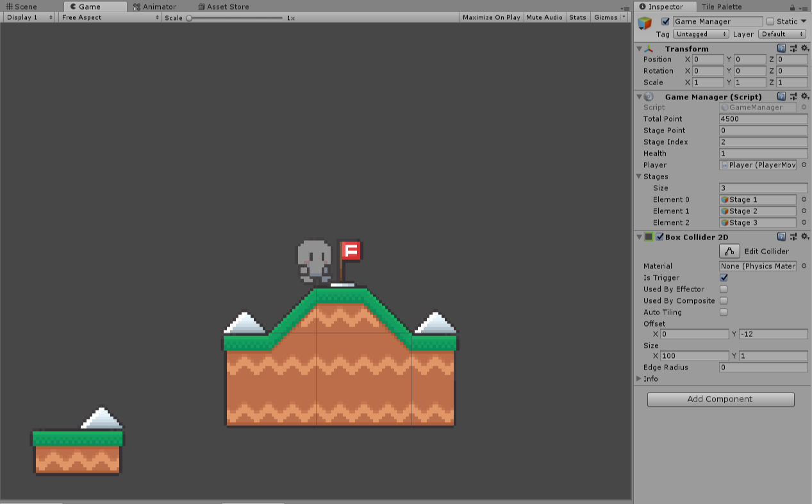
Task: Click the Add Component button
Action: [x=720, y=399]
